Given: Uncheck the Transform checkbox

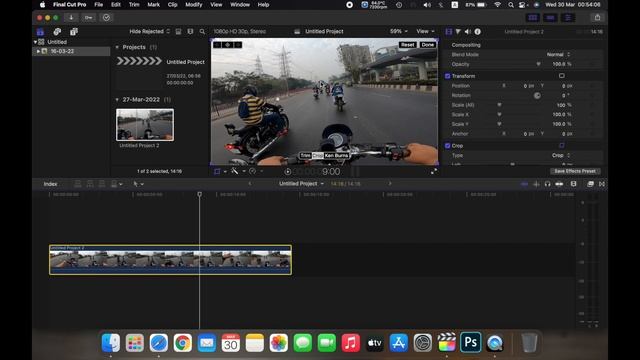Looking at the screenshot, I should (x=447, y=76).
